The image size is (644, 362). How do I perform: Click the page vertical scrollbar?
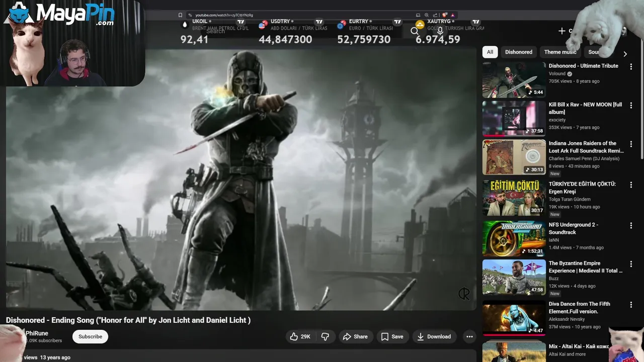pyautogui.click(x=641, y=101)
